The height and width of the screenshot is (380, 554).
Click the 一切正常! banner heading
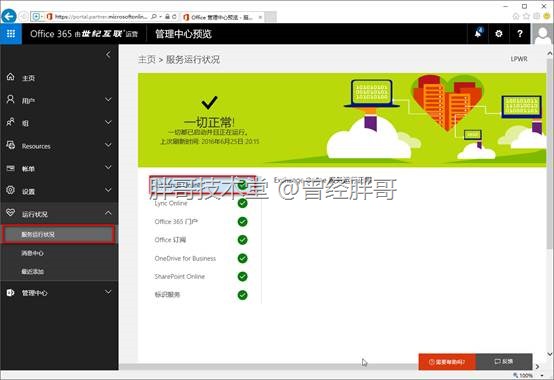tap(209, 122)
